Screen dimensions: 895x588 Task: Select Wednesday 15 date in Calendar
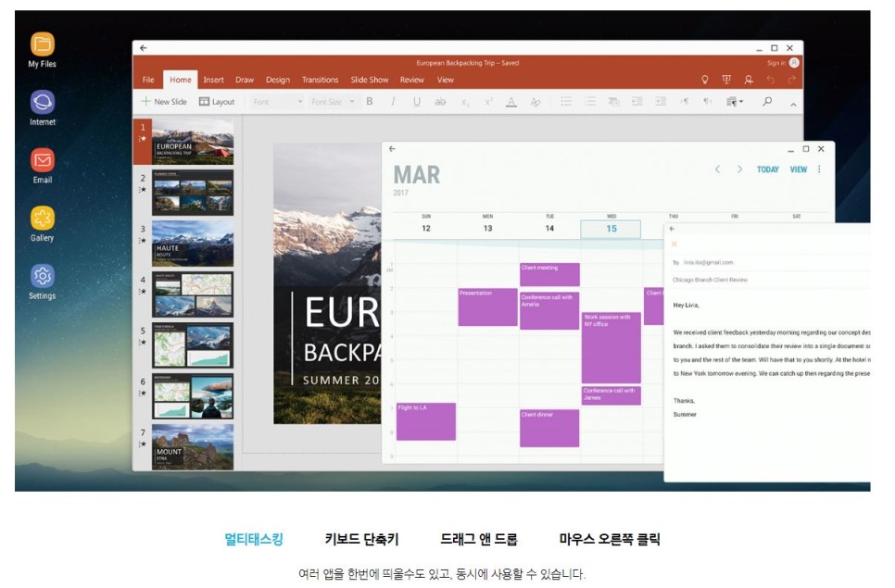coord(611,229)
